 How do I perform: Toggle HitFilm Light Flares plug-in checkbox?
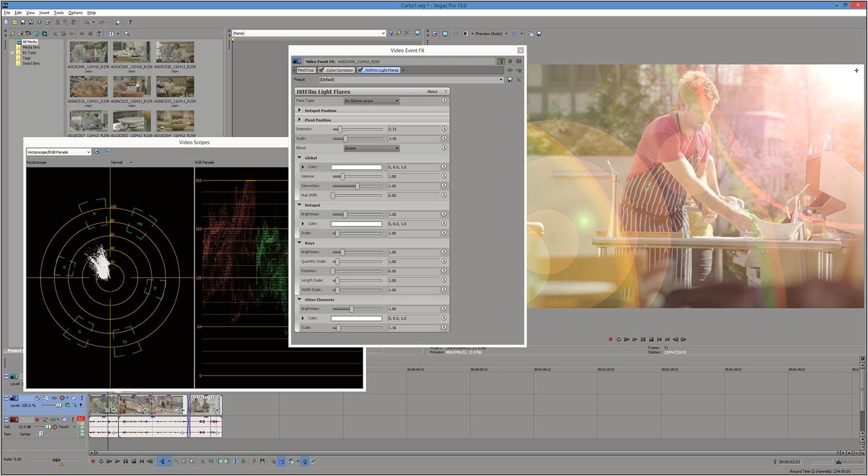(x=360, y=70)
